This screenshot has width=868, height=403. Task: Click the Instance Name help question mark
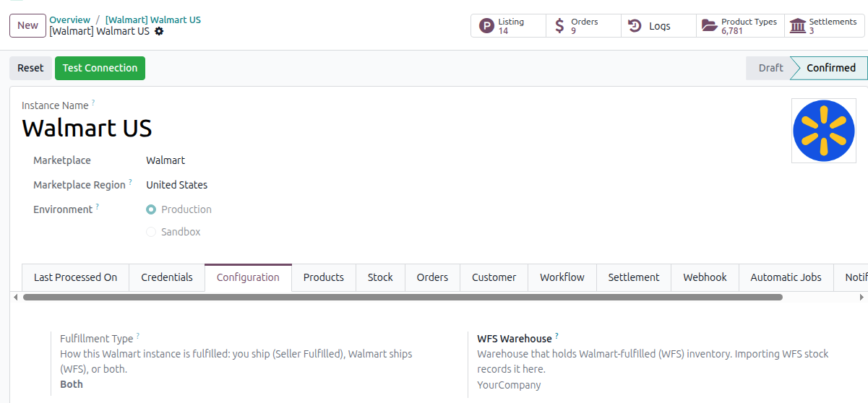93,103
